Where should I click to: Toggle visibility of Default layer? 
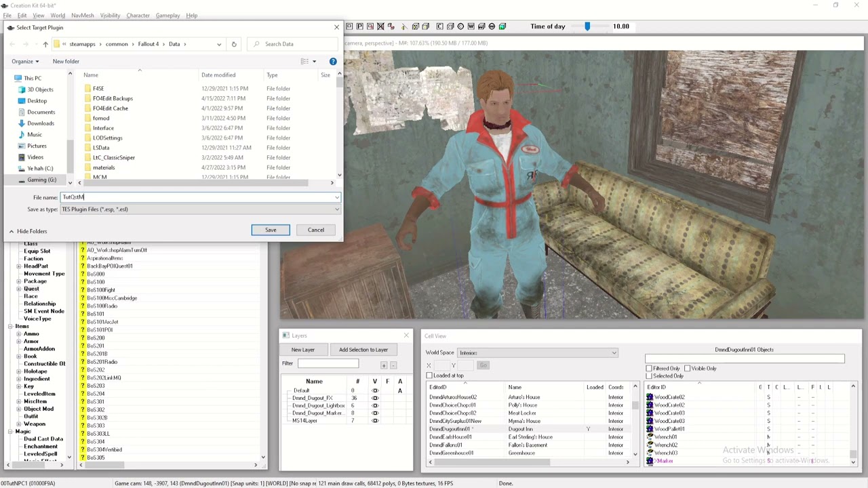[x=375, y=390]
